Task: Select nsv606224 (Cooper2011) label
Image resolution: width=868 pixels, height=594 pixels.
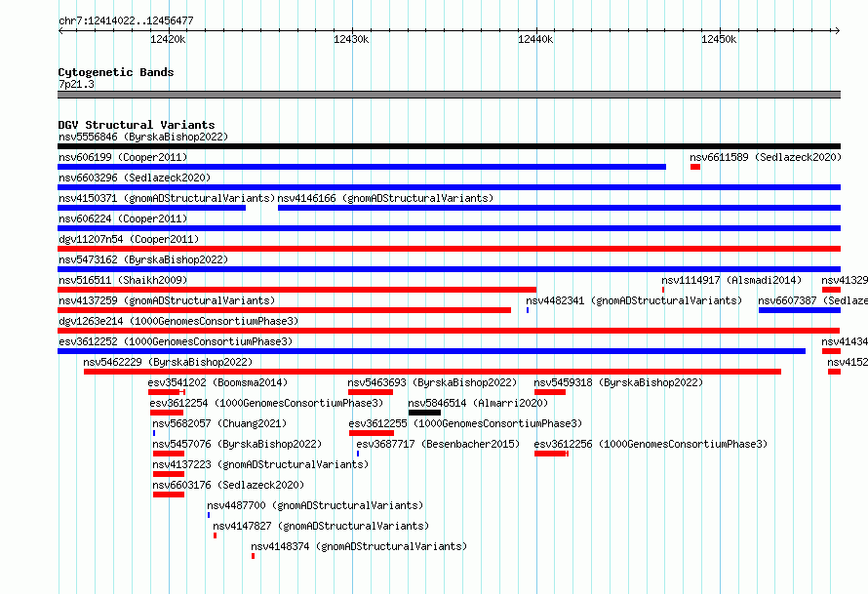Action: pos(123,218)
